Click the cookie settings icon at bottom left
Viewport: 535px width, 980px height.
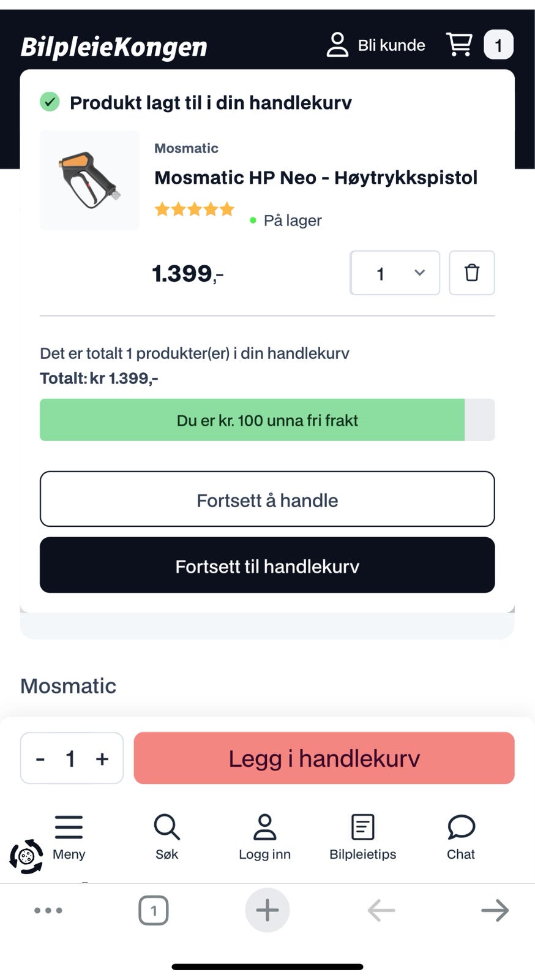pyautogui.click(x=26, y=856)
